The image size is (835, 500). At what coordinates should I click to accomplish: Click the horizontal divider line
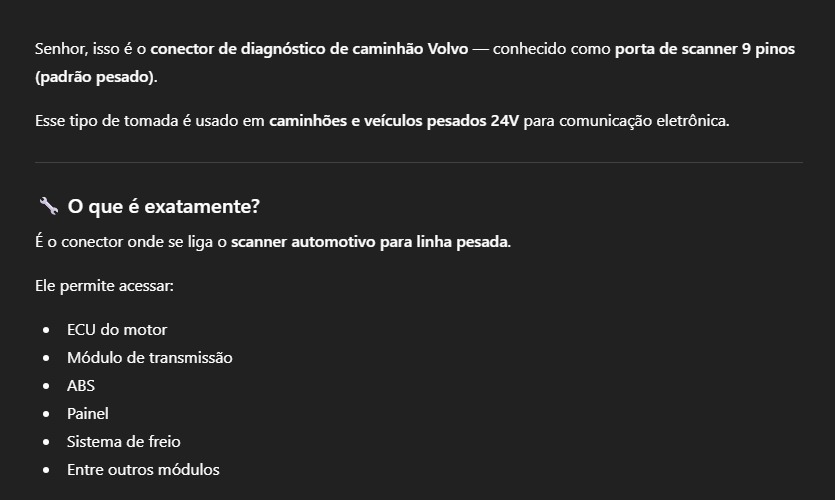[418, 162]
